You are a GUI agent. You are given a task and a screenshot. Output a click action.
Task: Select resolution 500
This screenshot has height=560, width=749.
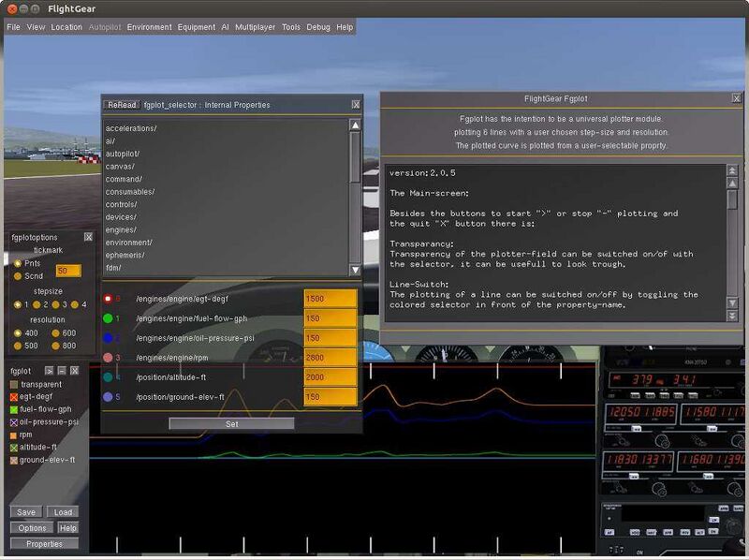(x=18, y=346)
